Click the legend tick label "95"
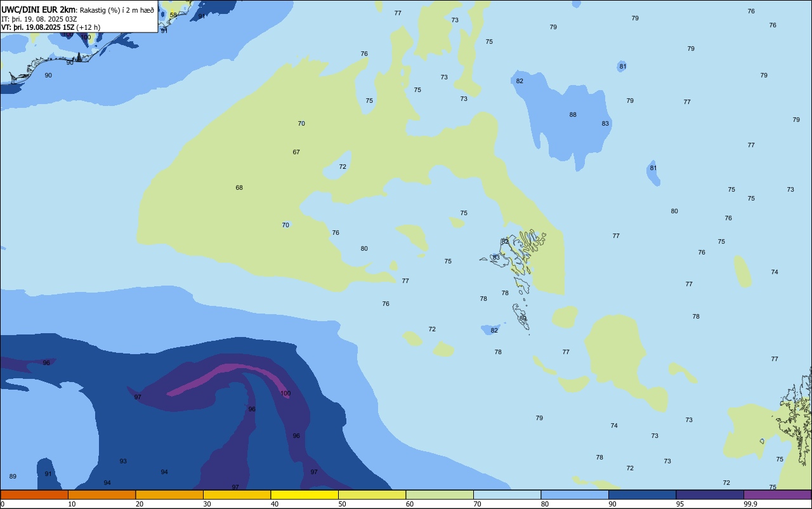This screenshot has height=509, width=812. click(x=680, y=504)
